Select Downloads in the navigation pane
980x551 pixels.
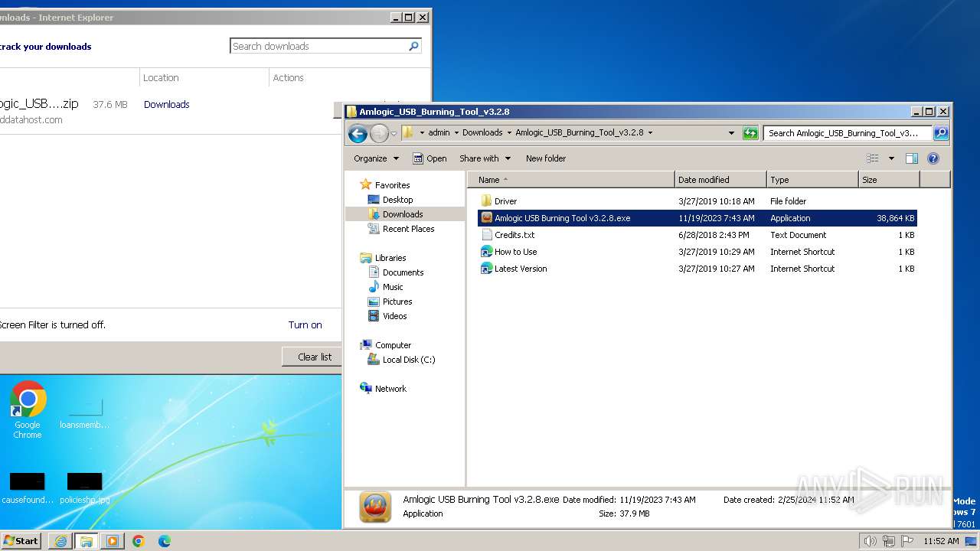(x=403, y=214)
